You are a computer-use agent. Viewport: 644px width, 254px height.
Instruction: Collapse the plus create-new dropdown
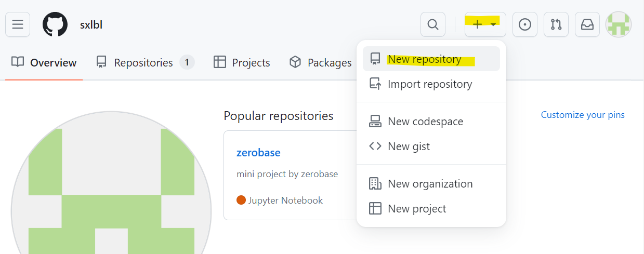(x=485, y=24)
